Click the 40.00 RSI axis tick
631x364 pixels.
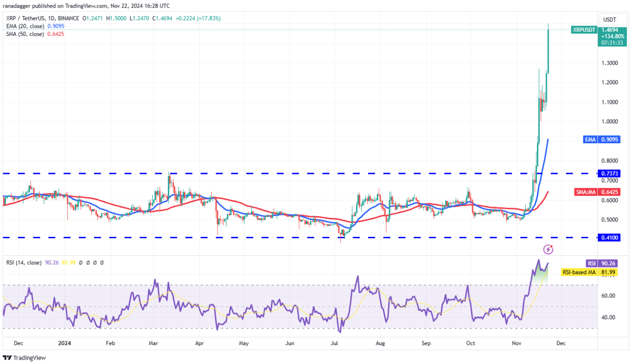point(608,317)
